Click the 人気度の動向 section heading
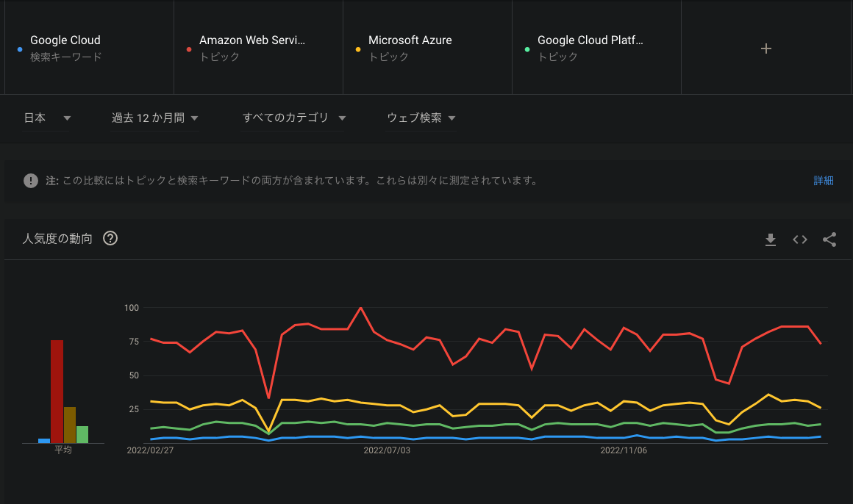The image size is (853, 504). click(x=57, y=239)
